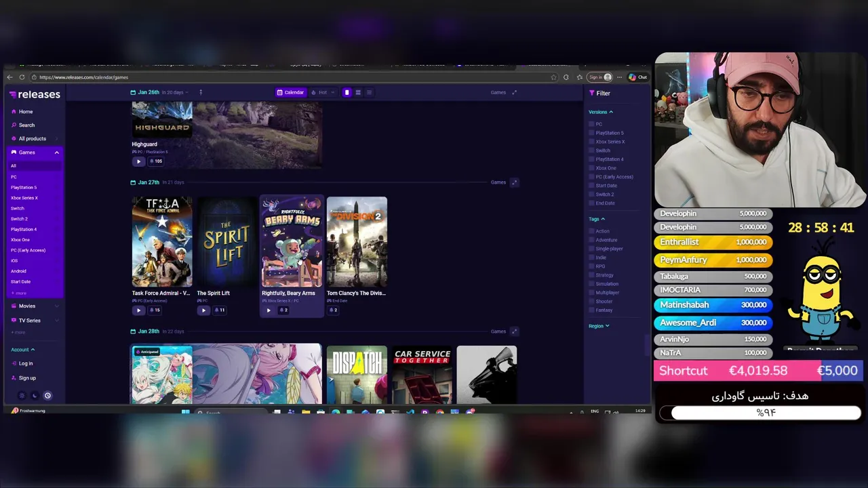The image size is (868, 488).
Task: Follow Highguard via bell with 105
Action: point(156,161)
